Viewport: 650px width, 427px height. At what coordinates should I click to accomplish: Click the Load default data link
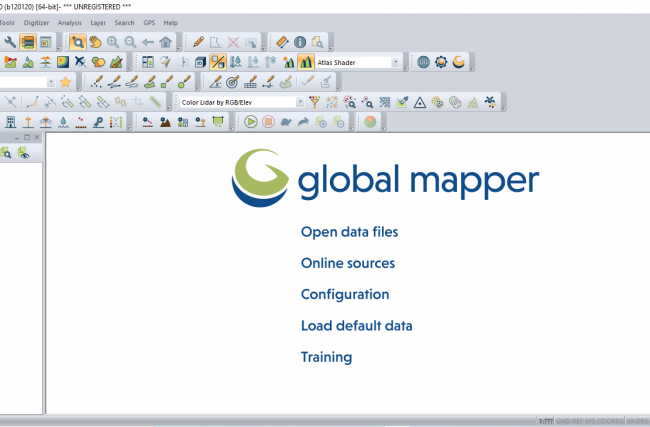[x=357, y=326]
